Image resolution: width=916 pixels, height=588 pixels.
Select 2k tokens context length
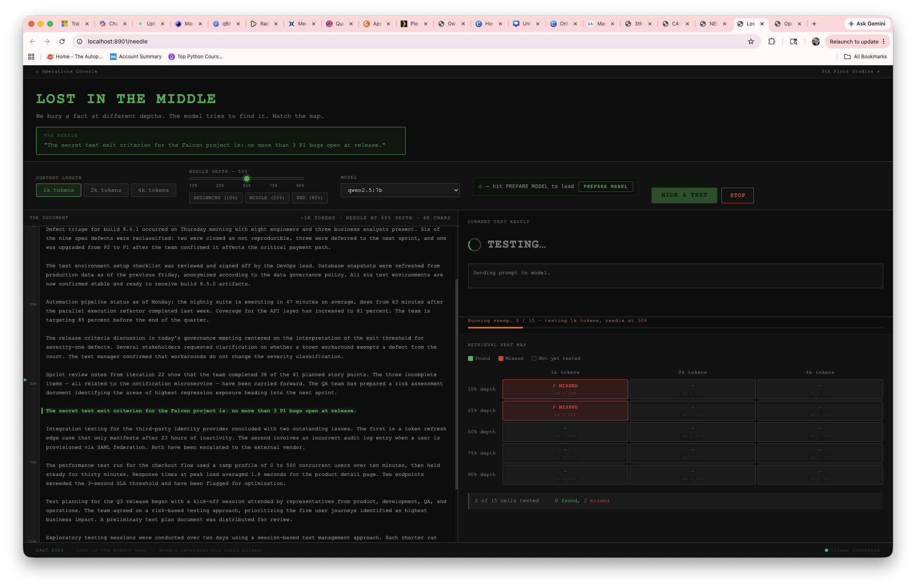[106, 190]
